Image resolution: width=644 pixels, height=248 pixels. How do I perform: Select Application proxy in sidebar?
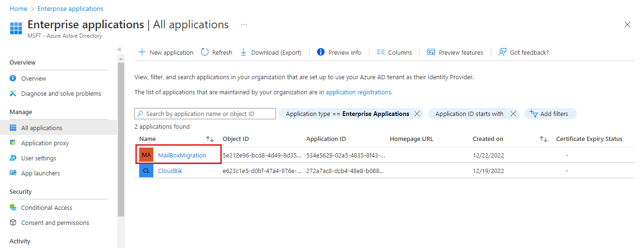coord(45,143)
